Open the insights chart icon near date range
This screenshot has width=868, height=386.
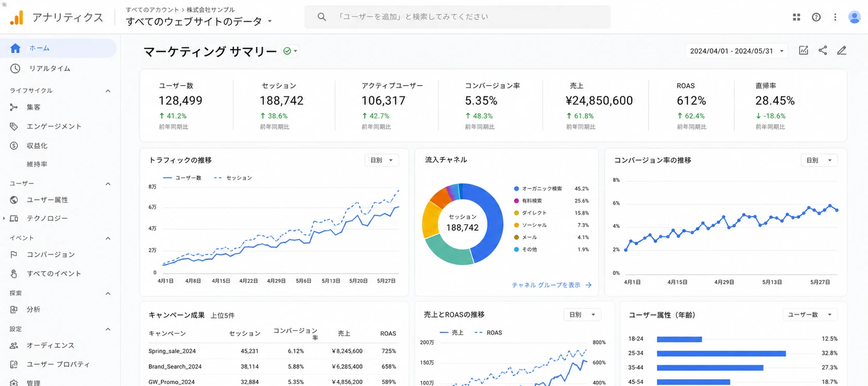tap(804, 50)
